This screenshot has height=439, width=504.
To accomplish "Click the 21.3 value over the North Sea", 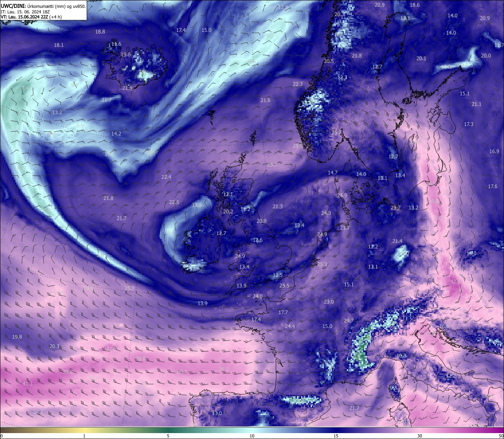I will tap(278, 206).
